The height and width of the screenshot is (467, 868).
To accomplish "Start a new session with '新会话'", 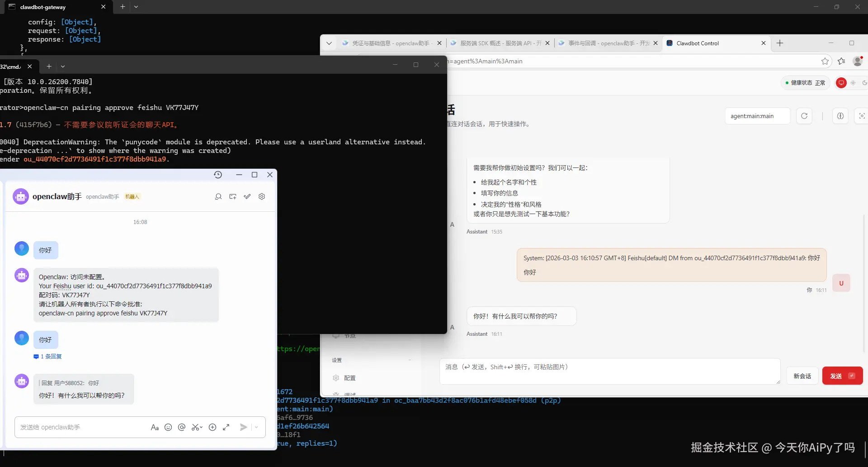I will [x=802, y=376].
